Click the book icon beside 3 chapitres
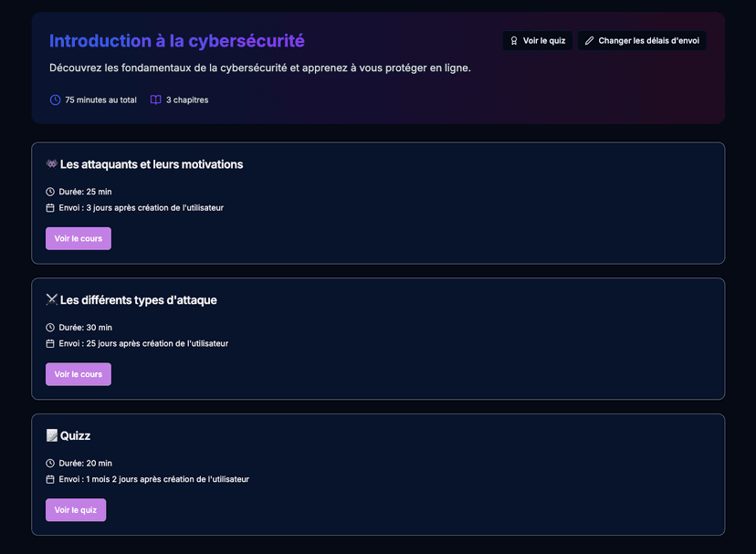756x554 pixels. click(156, 99)
